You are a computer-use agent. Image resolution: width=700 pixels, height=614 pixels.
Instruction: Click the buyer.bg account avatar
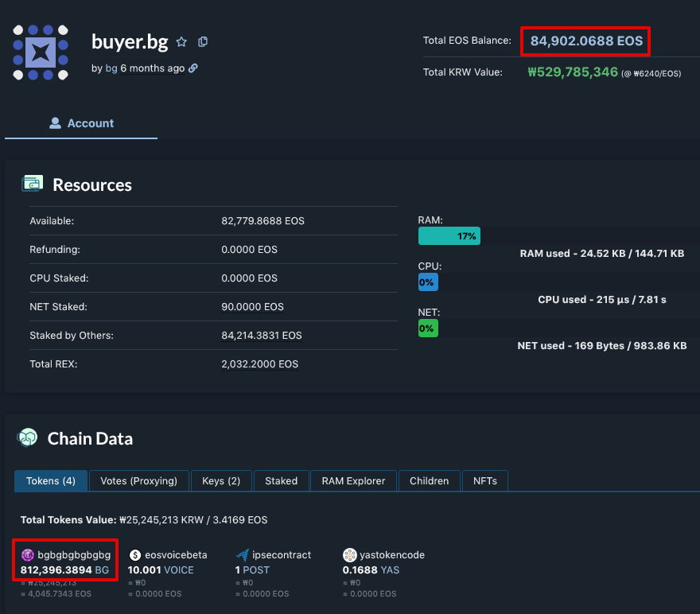pos(41,52)
